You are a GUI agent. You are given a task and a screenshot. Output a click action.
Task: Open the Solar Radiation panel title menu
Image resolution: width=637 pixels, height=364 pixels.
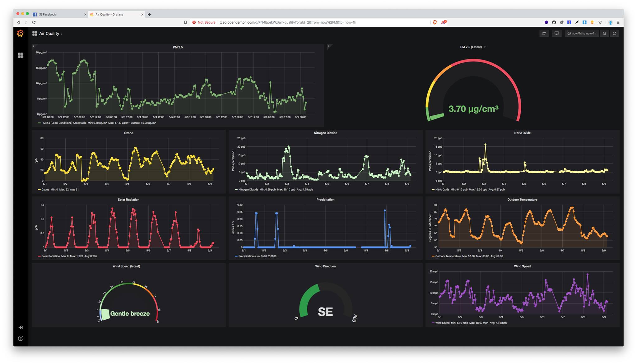[x=128, y=200]
